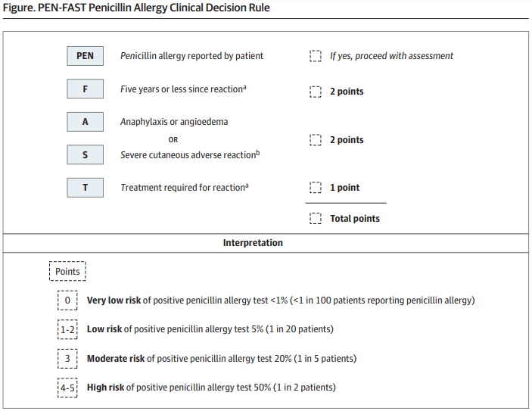Click the Total points checkbox
The height and width of the screenshot is (411, 532).
315,219
